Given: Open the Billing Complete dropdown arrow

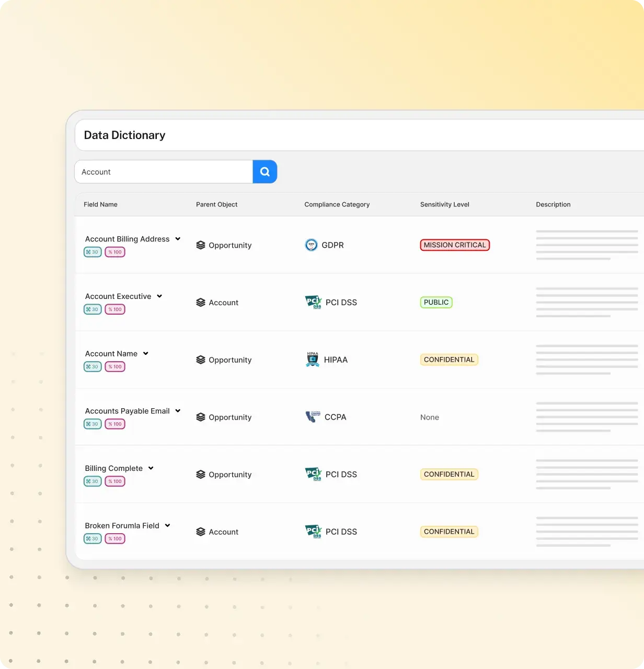Looking at the screenshot, I should tap(151, 468).
